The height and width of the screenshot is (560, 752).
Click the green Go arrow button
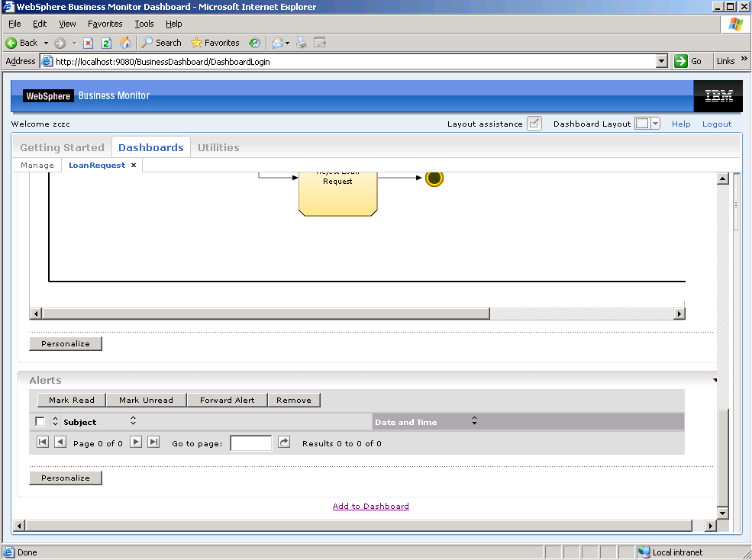pos(680,61)
